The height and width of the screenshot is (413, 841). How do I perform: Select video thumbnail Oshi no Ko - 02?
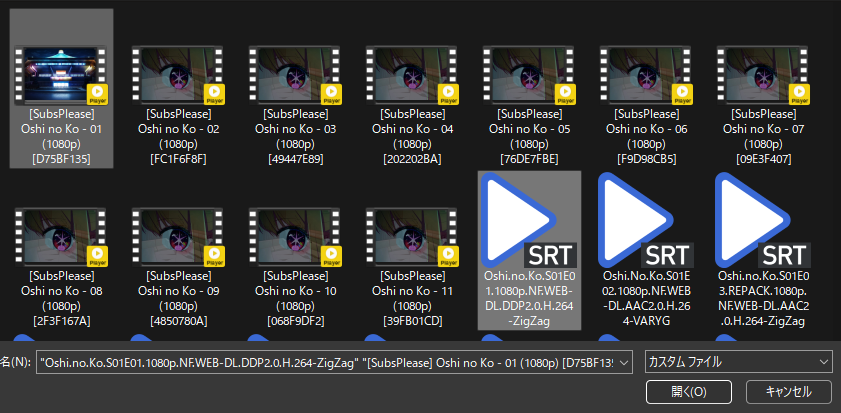(x=178, y=75)
